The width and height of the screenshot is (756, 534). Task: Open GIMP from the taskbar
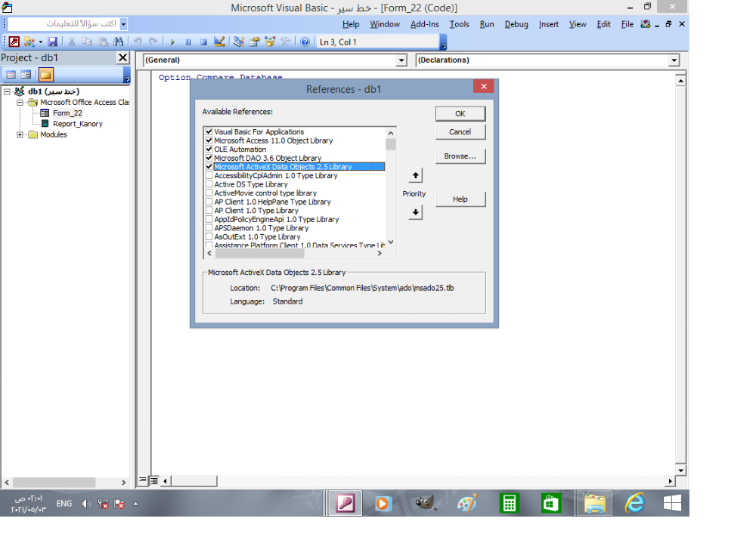(425, 503)
